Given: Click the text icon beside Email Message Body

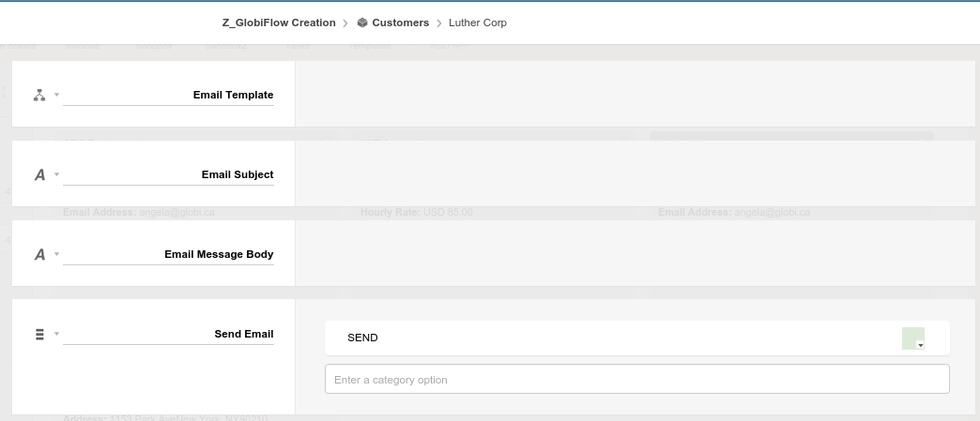Looking at the screenshot, I should coord(39,254).
